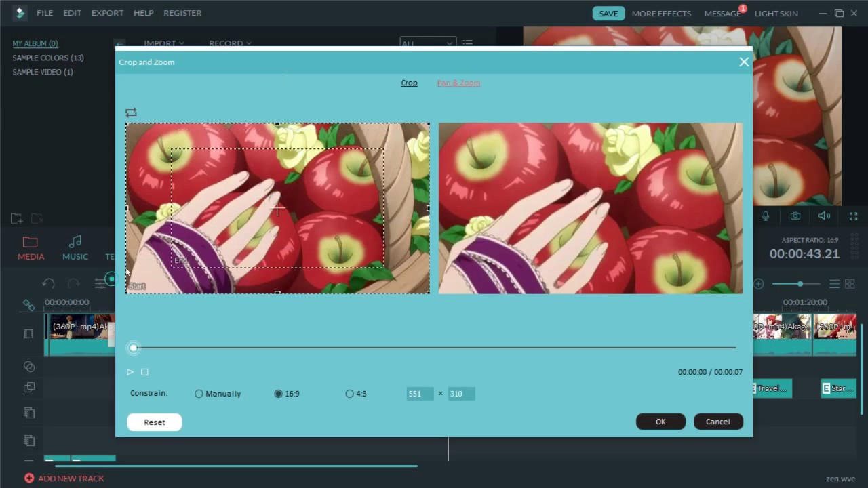This screenshot has height=488, width=868.
Task: Switch to the Pan & Zoom tab
Action: 458,83
